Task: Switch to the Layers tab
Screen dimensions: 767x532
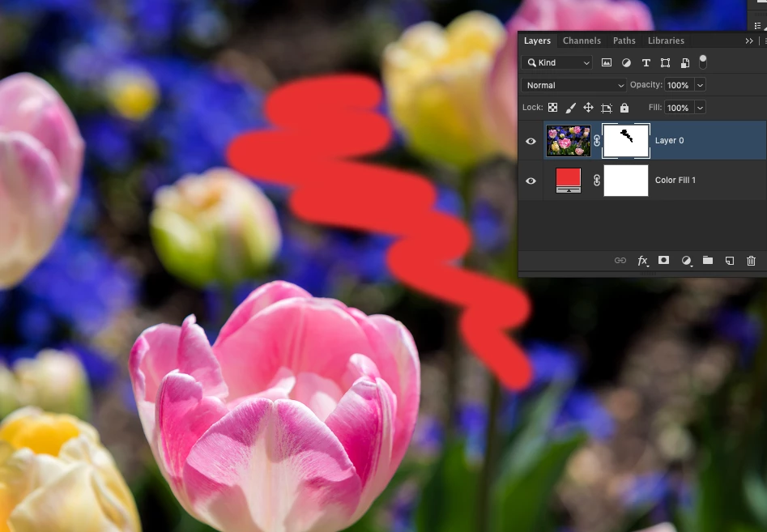Action: [x=537, y=40]
